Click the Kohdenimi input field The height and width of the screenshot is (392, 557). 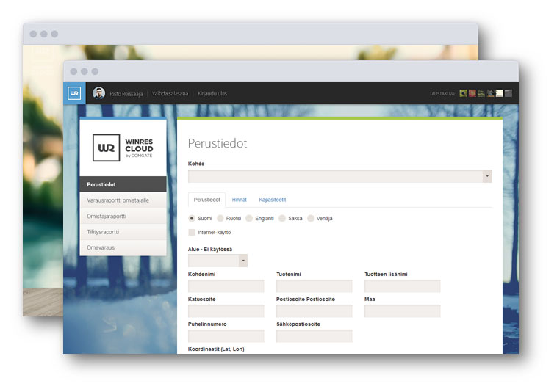pos(226,286)
